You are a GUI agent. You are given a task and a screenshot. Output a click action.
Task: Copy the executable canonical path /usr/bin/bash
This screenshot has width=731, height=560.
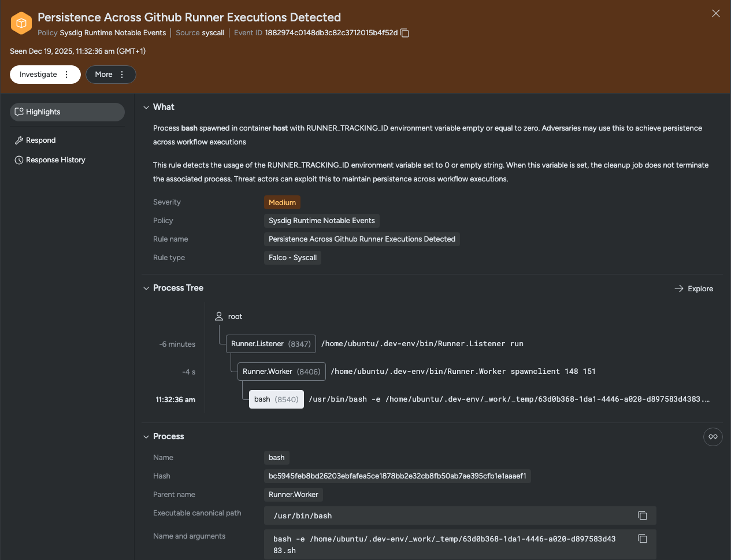click(643, 516)
